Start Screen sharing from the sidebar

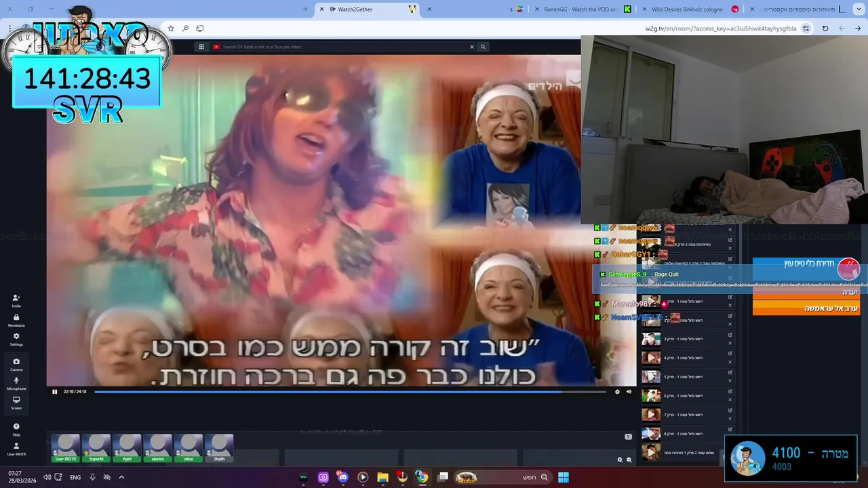click(16, 403)
